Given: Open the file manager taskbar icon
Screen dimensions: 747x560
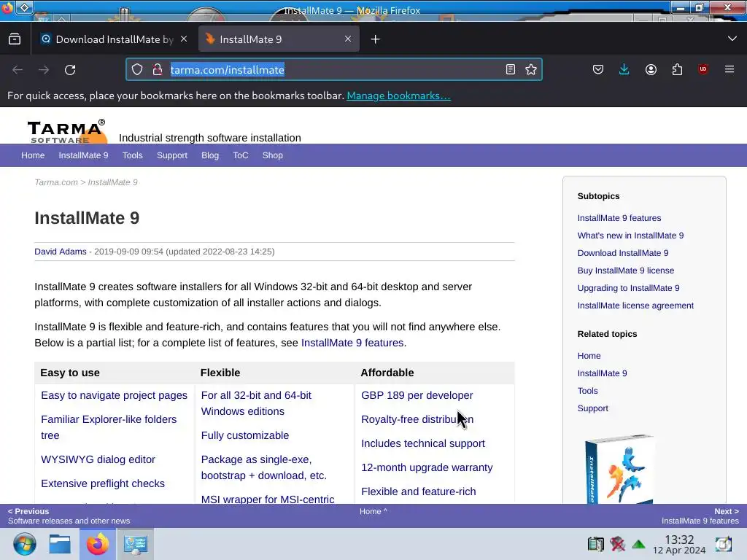Looking at the screenshot, I should (x=60, y=544).
